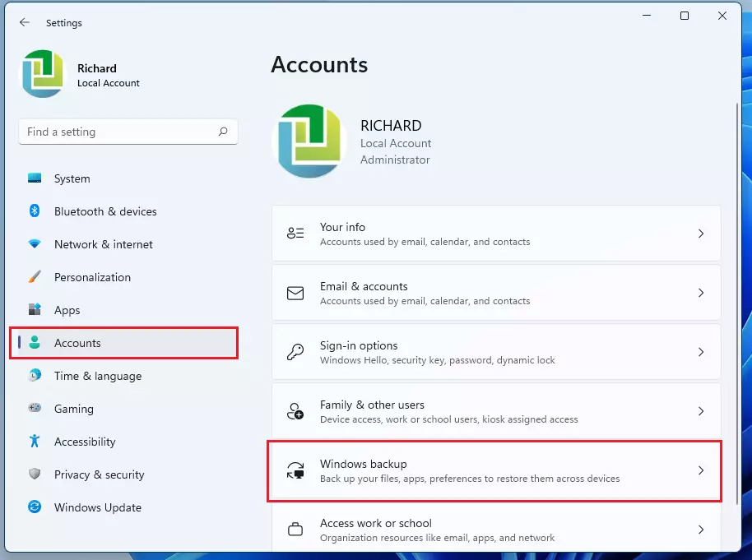The width and height of the screenshot is (752, 560).
Task: Click the Privacy shield icon
Action: tap(35, 474)
